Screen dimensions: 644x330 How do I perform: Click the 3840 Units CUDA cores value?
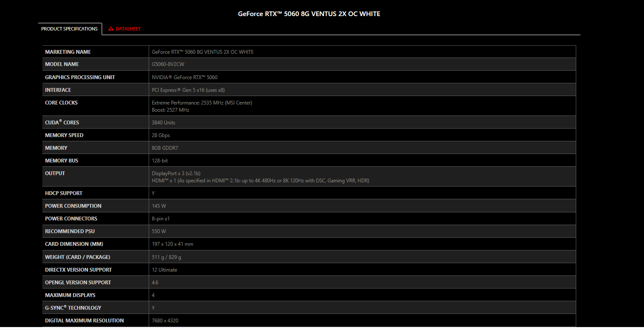(163, 123)
